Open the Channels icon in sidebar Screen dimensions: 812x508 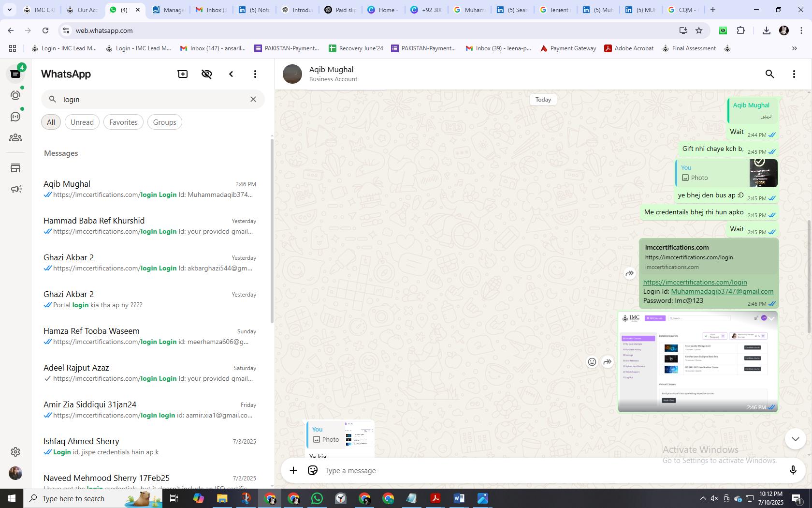pos(15,117)
